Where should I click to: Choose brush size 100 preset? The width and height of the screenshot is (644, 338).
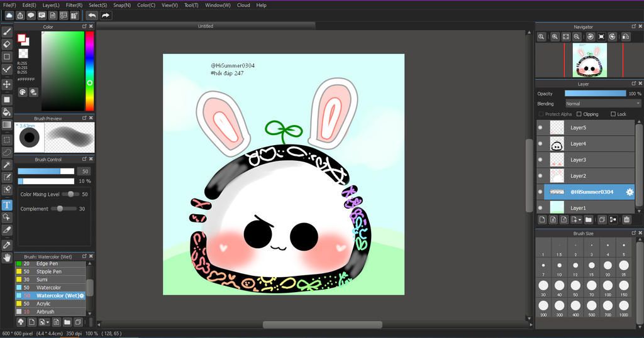click(608, 288)
